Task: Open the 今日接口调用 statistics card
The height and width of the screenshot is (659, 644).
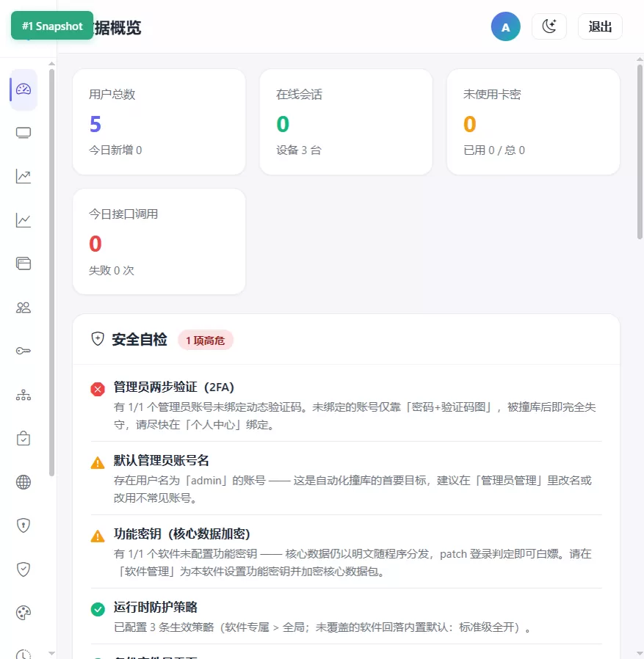Action: (159, 241)
